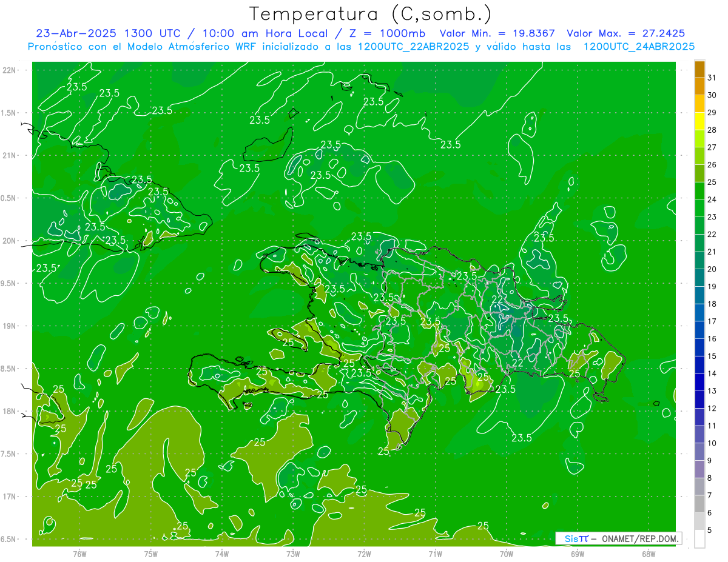Screen dimensions: 728x562
Task: Click longitude label 72W
Action: 365,554
